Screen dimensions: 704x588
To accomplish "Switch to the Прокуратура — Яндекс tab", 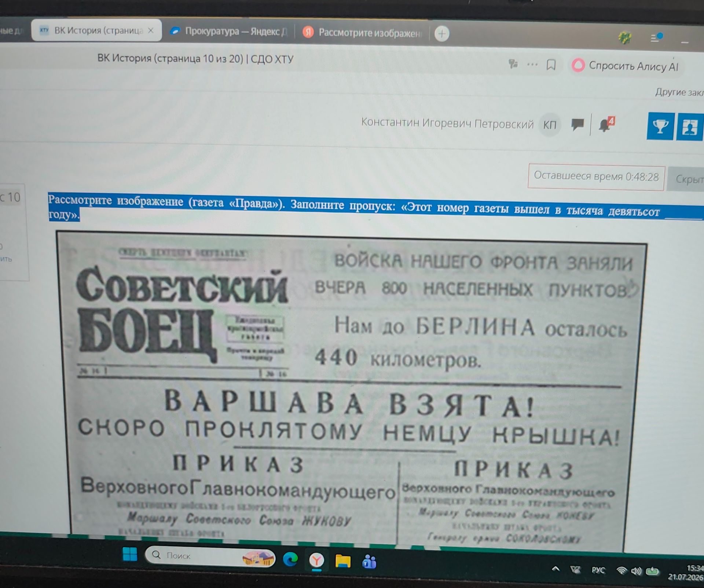I will coord(229,32).
